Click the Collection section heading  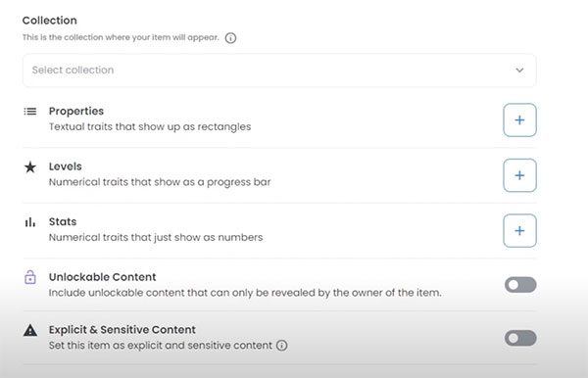[x=50, y=21]
